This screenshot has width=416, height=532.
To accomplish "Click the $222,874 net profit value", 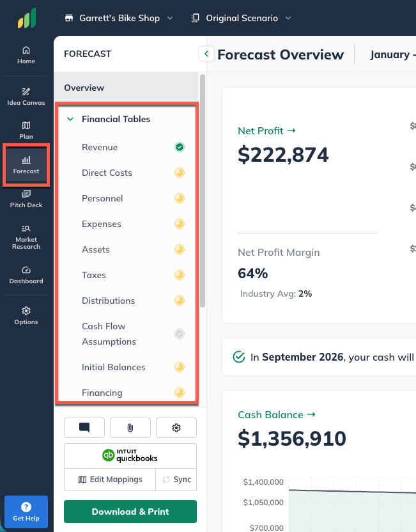I will pyautogui.click(x=283, y=155).
